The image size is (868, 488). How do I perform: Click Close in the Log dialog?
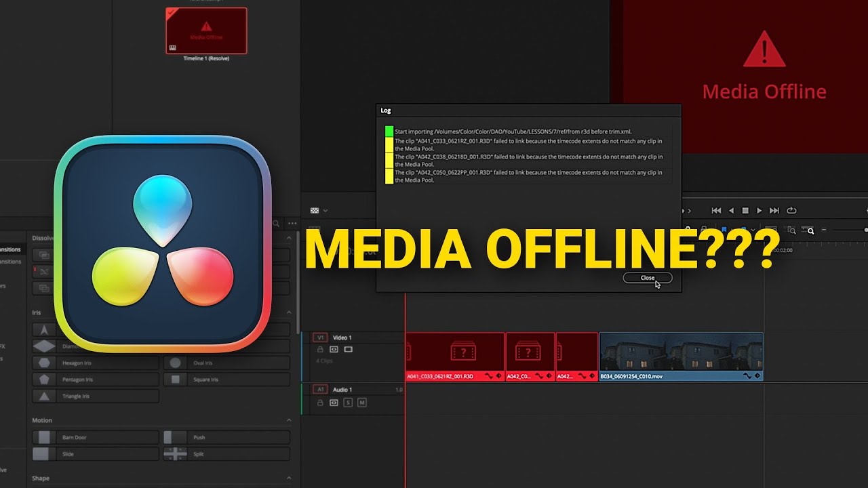coord(647,278)
